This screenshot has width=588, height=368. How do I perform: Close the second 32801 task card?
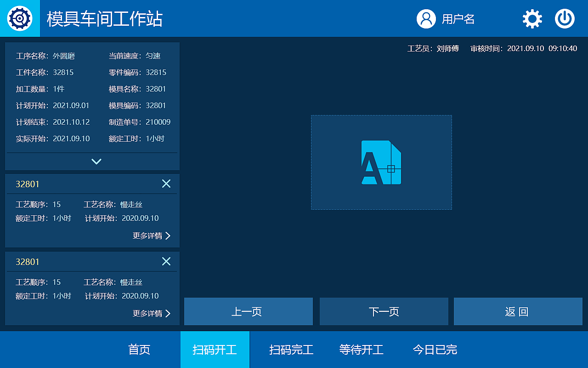click(166, 261)
